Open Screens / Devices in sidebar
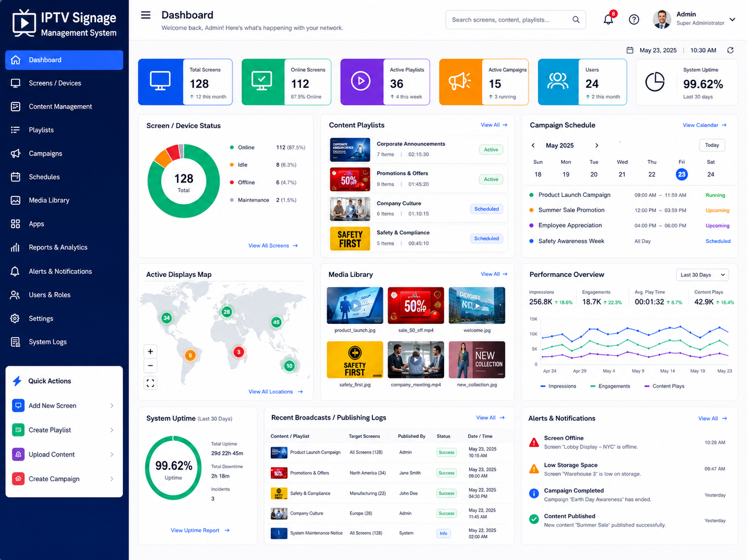Image resolution: width=747 pixels, height=560 pixels. click(64, 83)
